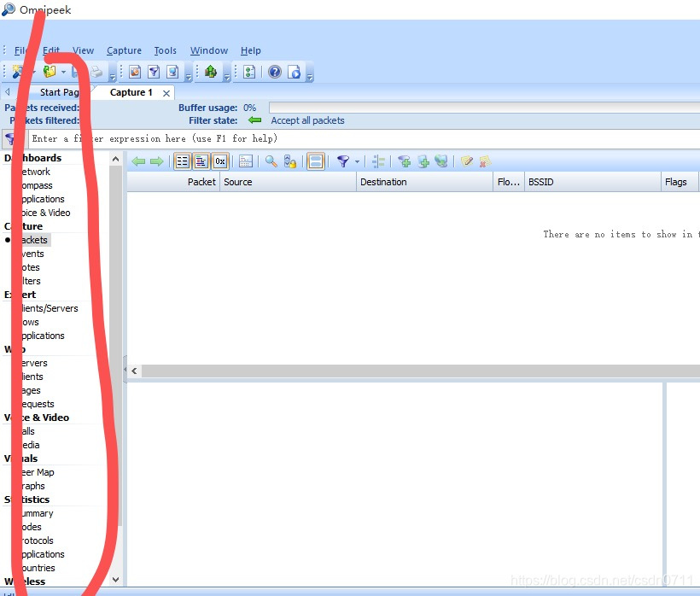700x596 pixels.
Task: Open the Tools menu
Action: pyautogui.click(x=165, y=50)
